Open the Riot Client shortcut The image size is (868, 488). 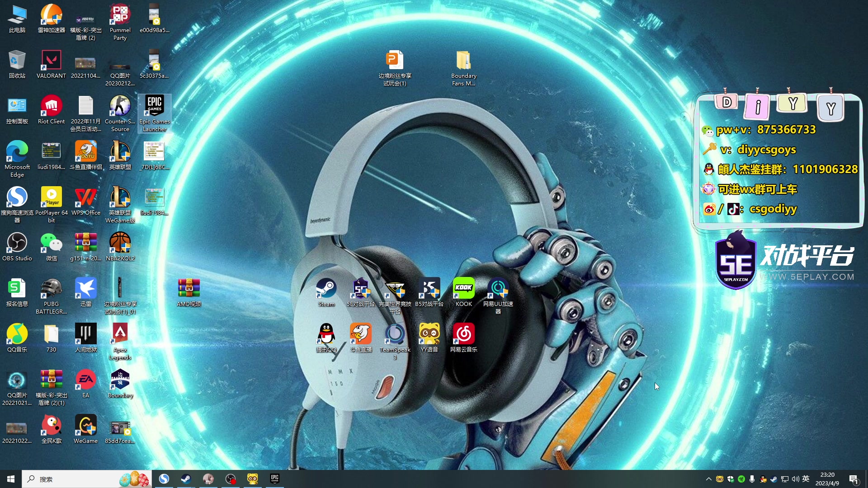(51, 109)
